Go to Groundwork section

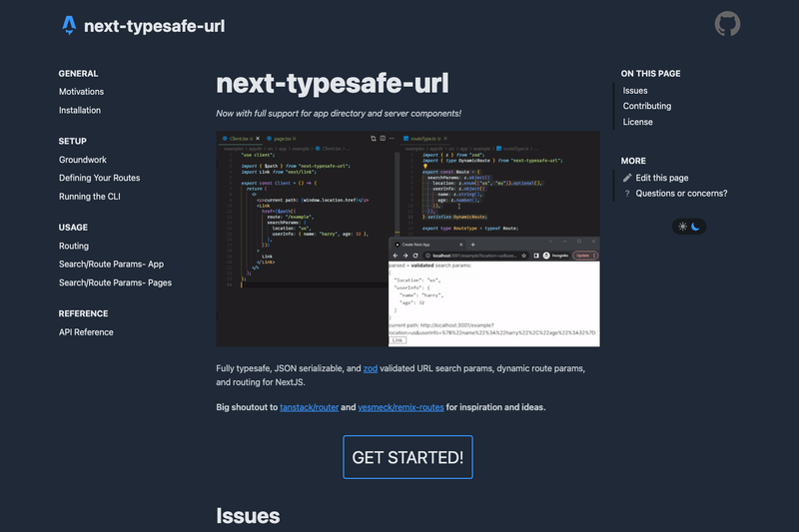[x=83, y=160]
